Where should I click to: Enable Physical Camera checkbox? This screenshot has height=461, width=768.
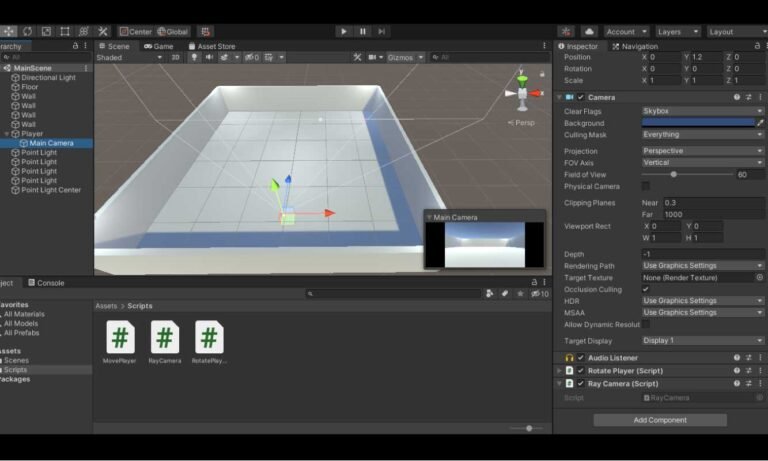click(x=646, y=186)
